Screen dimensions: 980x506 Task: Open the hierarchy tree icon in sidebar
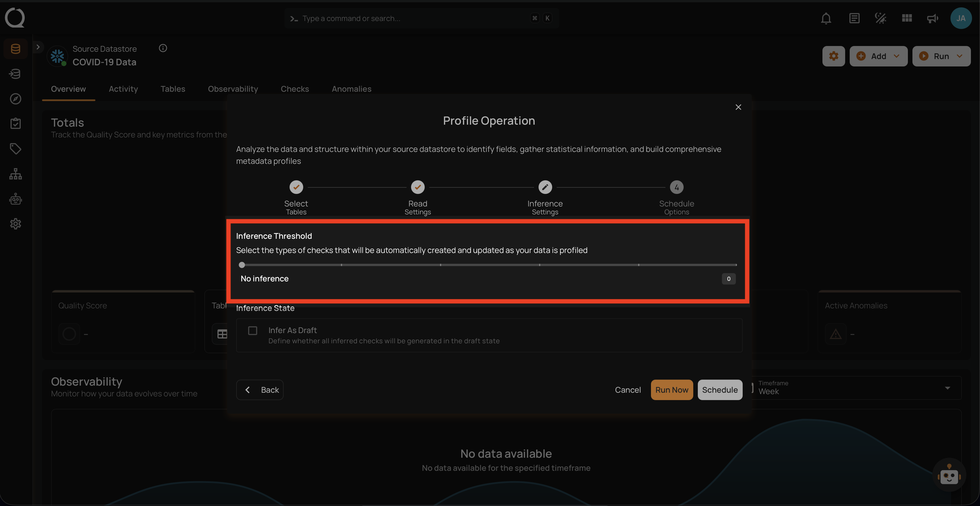[15, 174]
